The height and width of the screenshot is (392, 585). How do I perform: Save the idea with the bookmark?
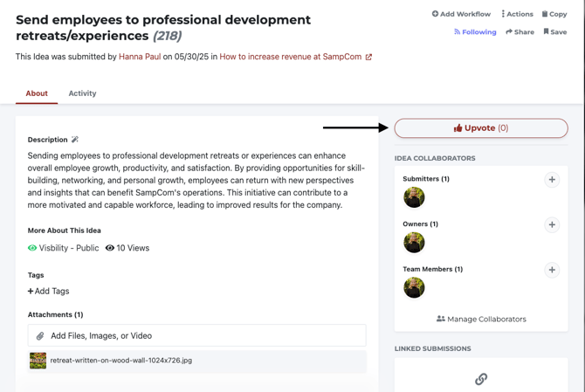pos(555,31)
